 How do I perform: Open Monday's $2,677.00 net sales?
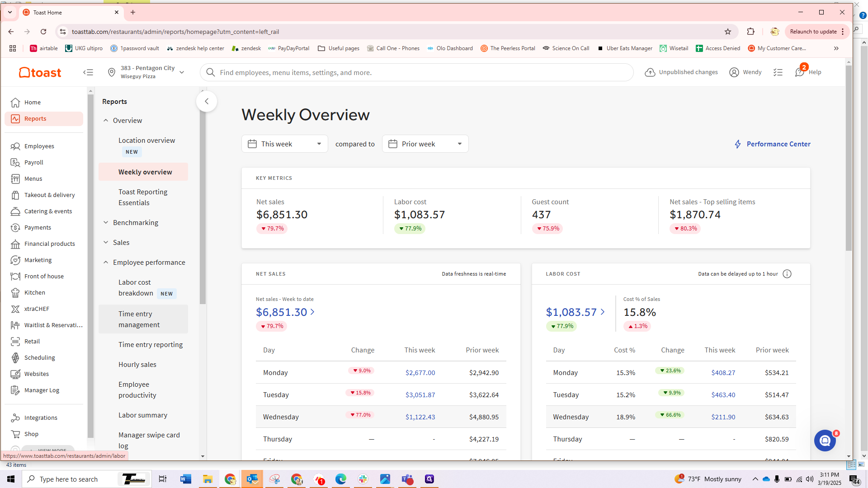click(x=420, y=373)
